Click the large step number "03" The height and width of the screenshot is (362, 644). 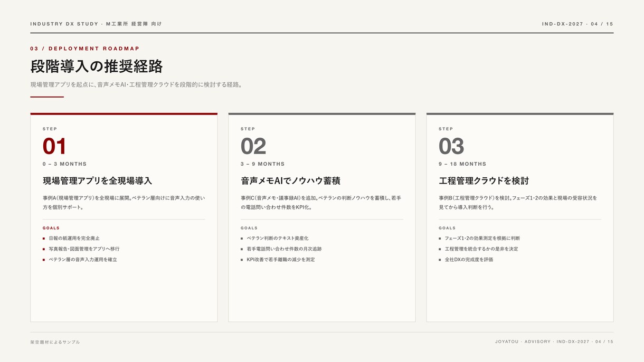pos(451,146)
